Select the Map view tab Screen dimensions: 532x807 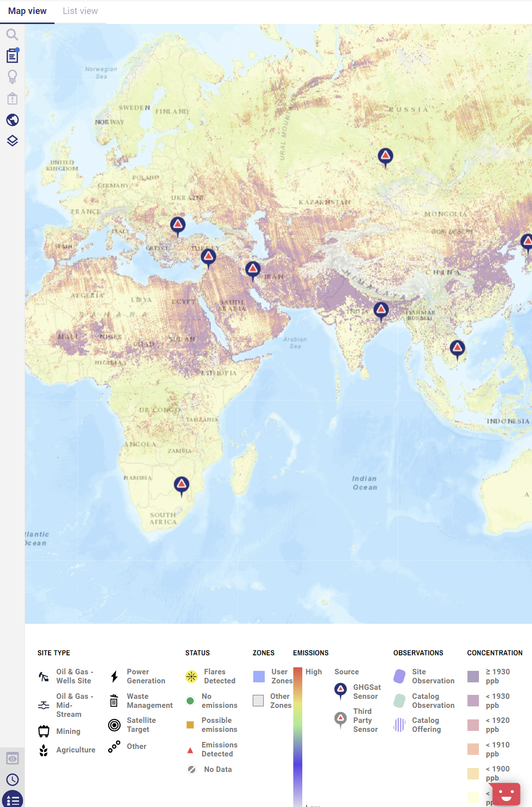pos(28,11)
